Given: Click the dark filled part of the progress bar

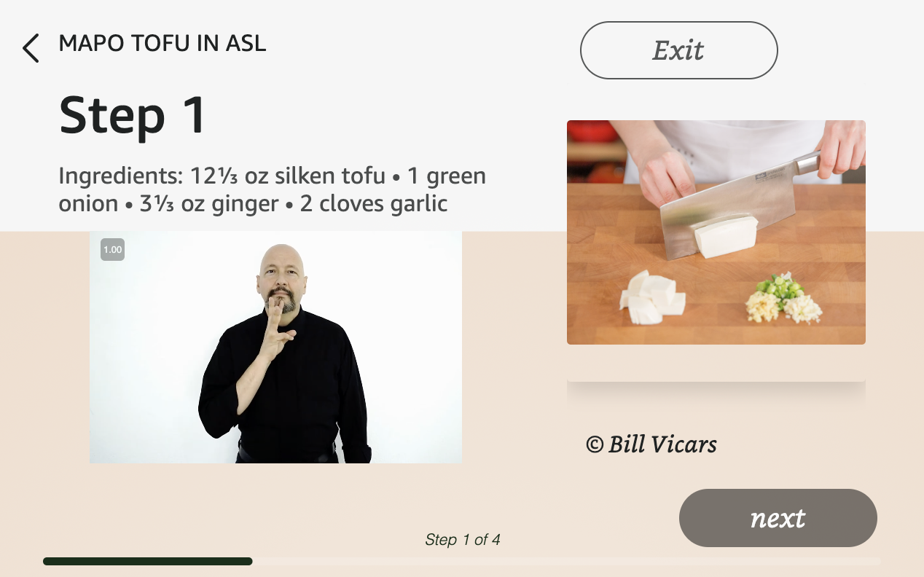Looking at the screenshot, I should pyautogui.click(x=148, y=561).
